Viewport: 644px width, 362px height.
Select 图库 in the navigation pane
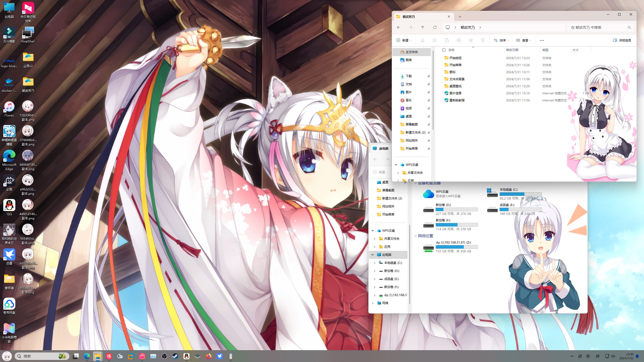click(409, 60)
